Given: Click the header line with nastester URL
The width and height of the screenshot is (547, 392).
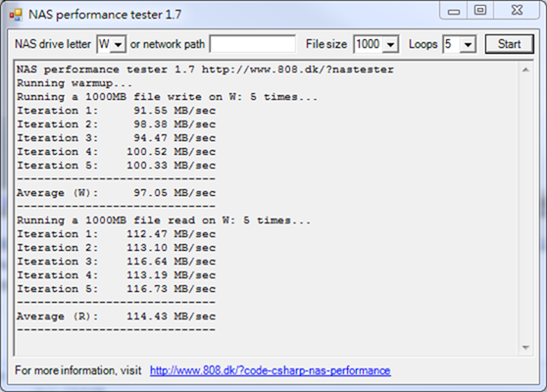Looking at the screenshot, I should (205, 70).
